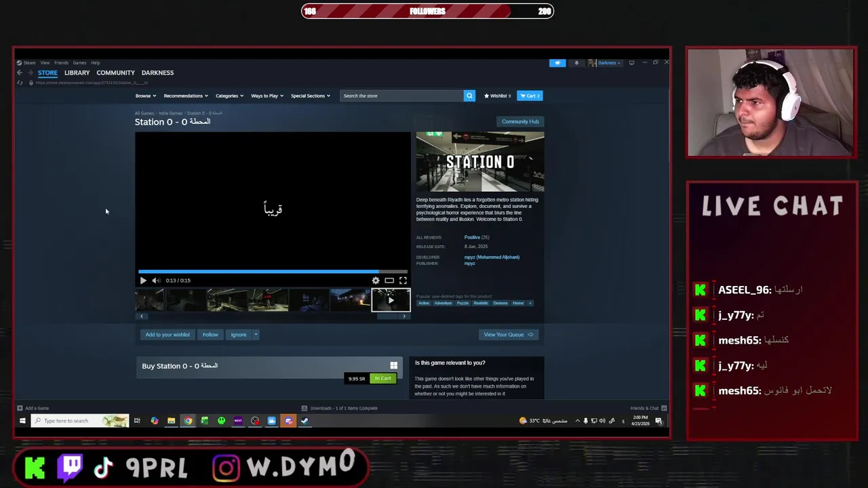Search the Steam store magnifier button
868x488 pixels.
point(469,96)
